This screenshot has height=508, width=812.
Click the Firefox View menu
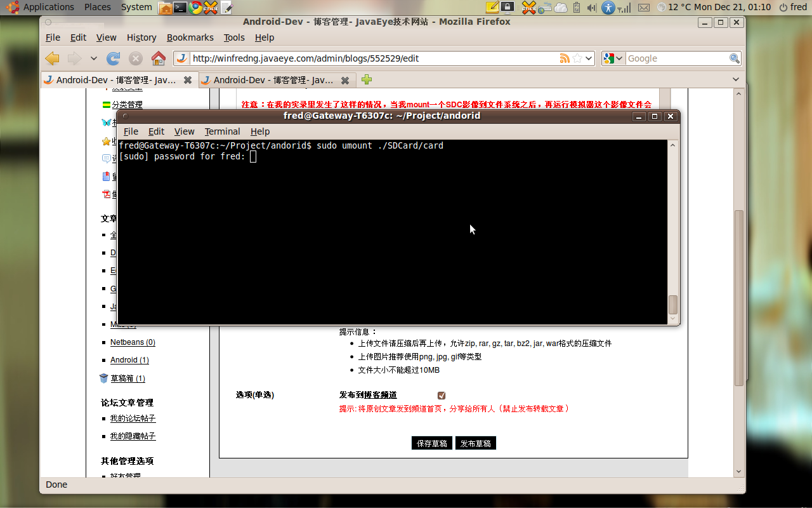tap(106, 37)
